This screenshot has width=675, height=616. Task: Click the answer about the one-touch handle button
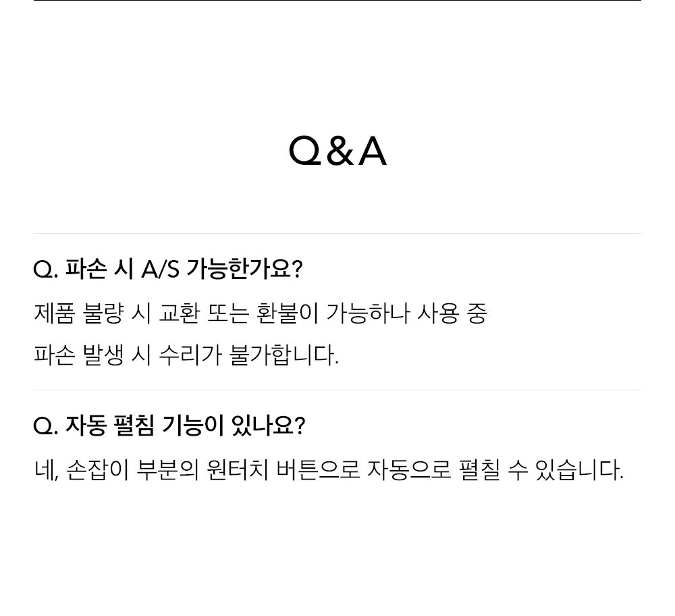329,470
